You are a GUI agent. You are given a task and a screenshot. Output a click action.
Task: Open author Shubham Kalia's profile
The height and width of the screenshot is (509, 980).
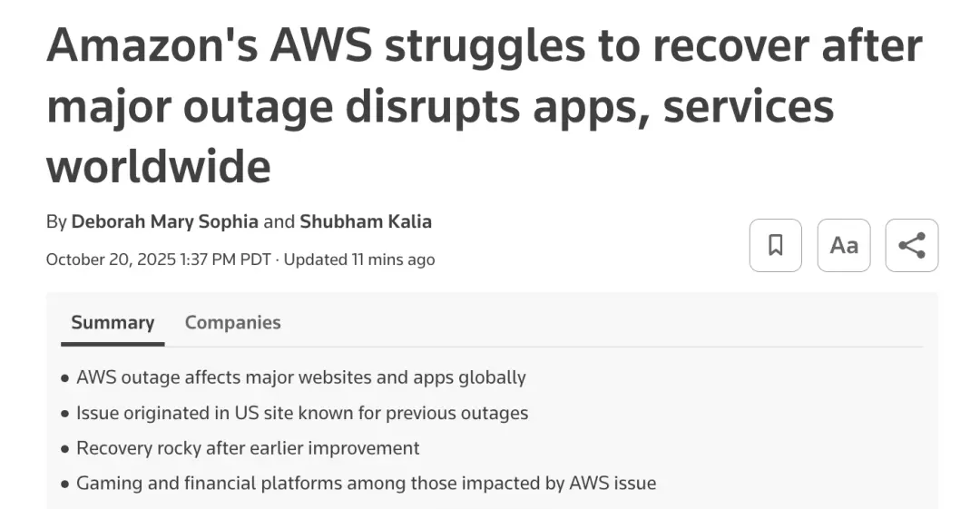[x=366, y=221]
